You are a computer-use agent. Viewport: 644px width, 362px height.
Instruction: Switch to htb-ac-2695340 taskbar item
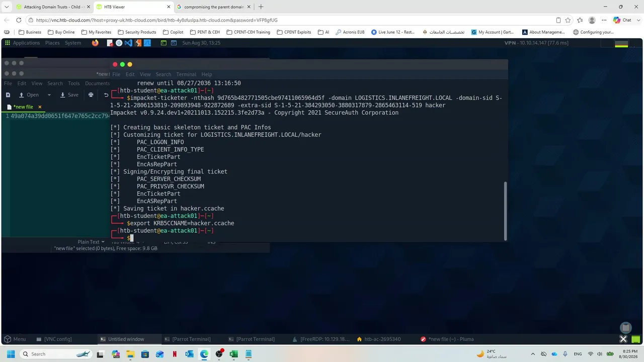378,339
